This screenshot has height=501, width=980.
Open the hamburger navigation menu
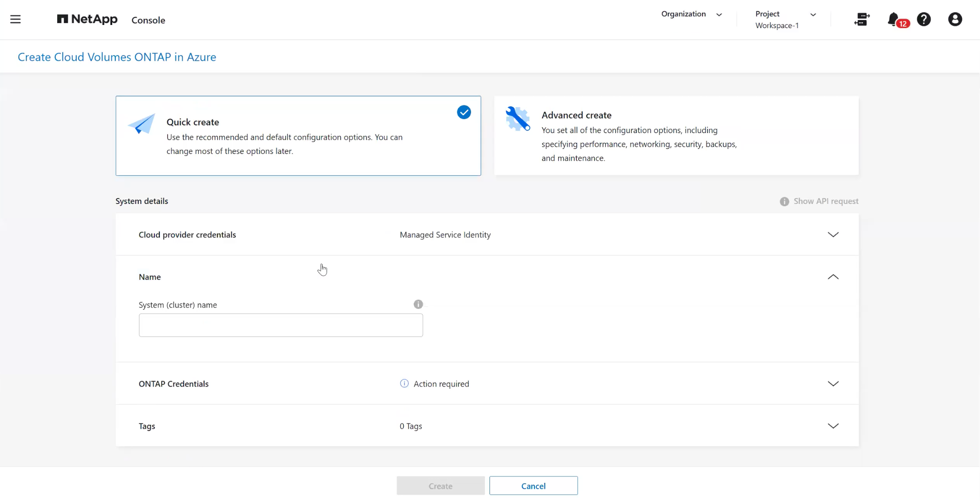tap(15, 19)
